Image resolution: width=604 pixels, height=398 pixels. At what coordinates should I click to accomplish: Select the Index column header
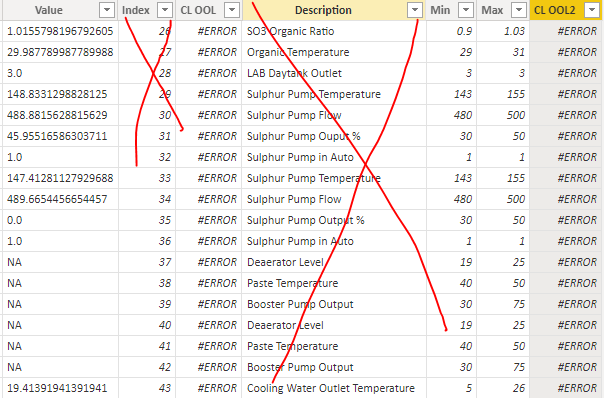[136, 10]
